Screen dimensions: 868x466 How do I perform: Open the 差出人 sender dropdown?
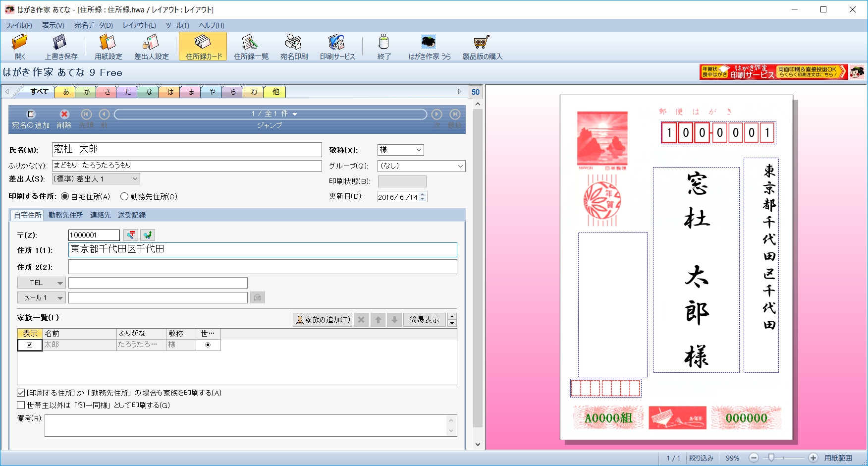point(135,178)
